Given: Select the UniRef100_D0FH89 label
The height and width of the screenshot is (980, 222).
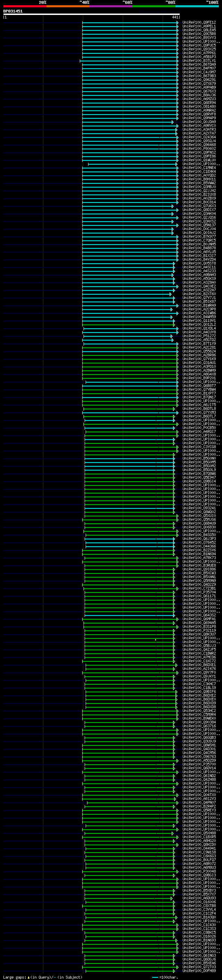Looking at the screenshot, I should coord(199,971).
